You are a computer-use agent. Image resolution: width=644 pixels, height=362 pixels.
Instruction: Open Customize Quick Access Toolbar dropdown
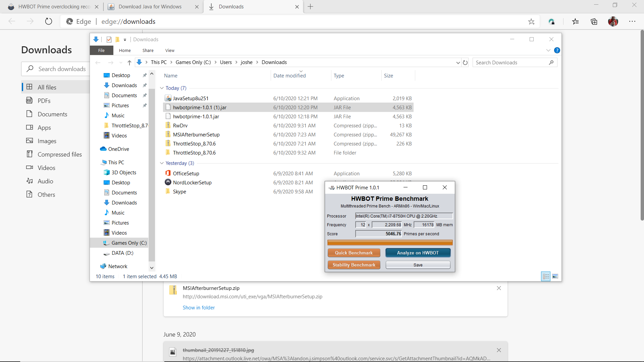125,40
